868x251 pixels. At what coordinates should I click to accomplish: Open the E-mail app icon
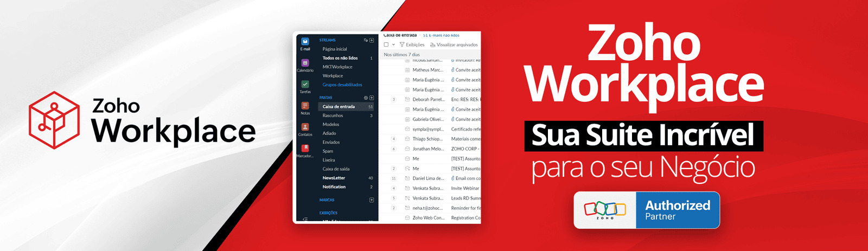[305, 41]
